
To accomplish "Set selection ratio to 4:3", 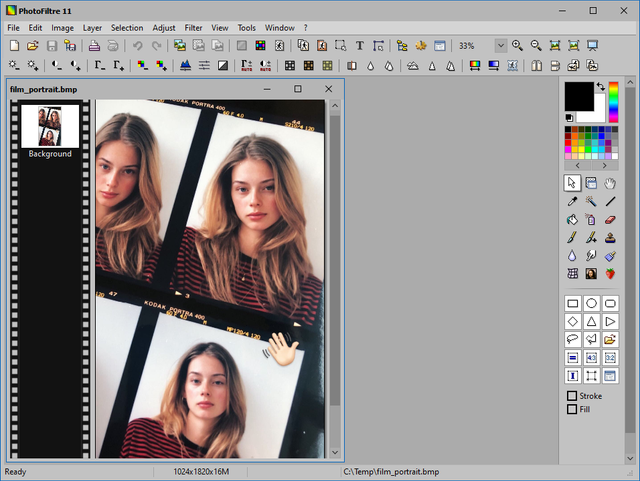I will pyautogui.click(x=591, y=358).
